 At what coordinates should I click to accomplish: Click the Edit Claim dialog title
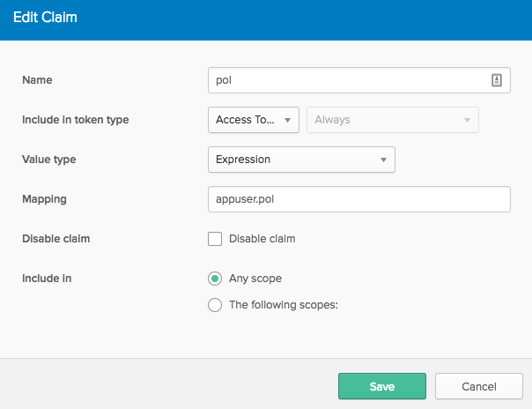45,18
